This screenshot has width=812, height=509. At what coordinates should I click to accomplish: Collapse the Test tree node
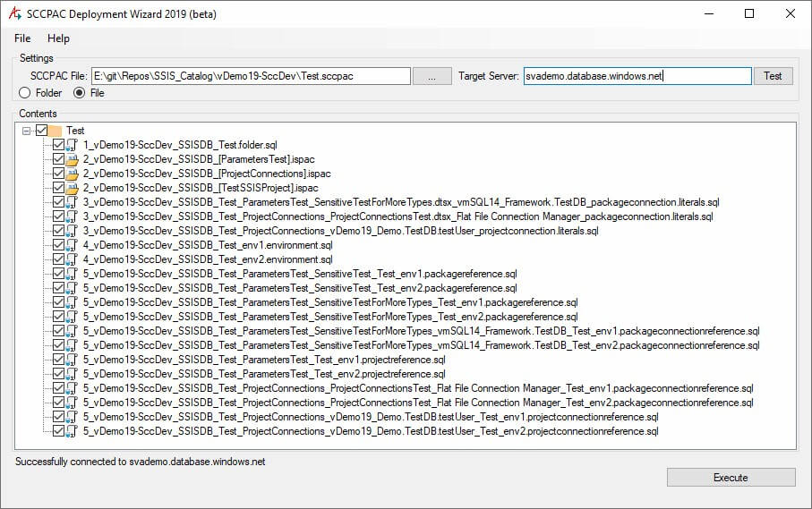[27, 131]
